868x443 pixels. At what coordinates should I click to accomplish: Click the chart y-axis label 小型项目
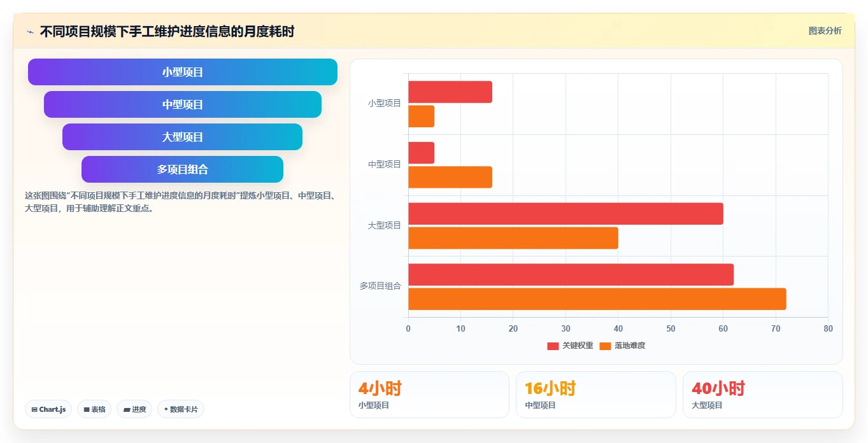tap(385, 103)
